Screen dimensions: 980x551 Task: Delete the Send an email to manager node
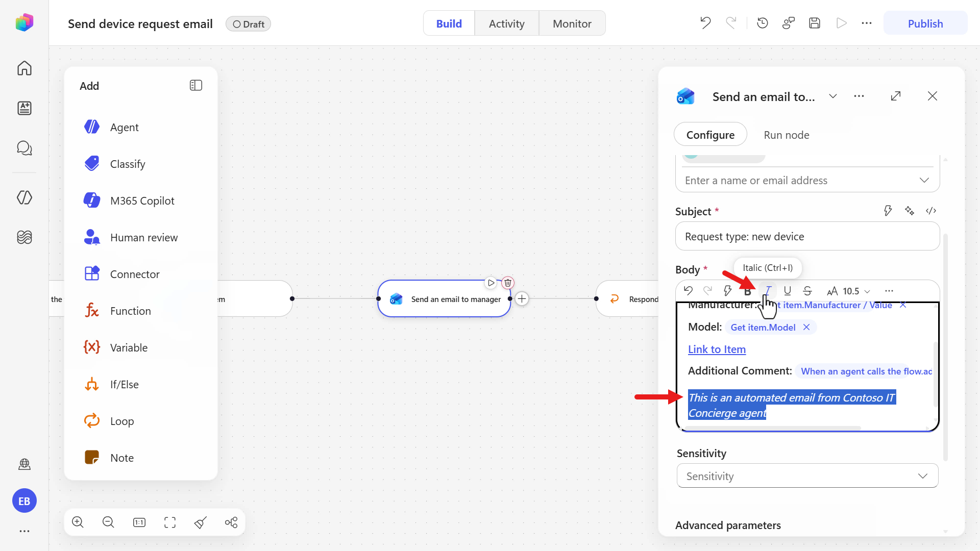point(508,283)
